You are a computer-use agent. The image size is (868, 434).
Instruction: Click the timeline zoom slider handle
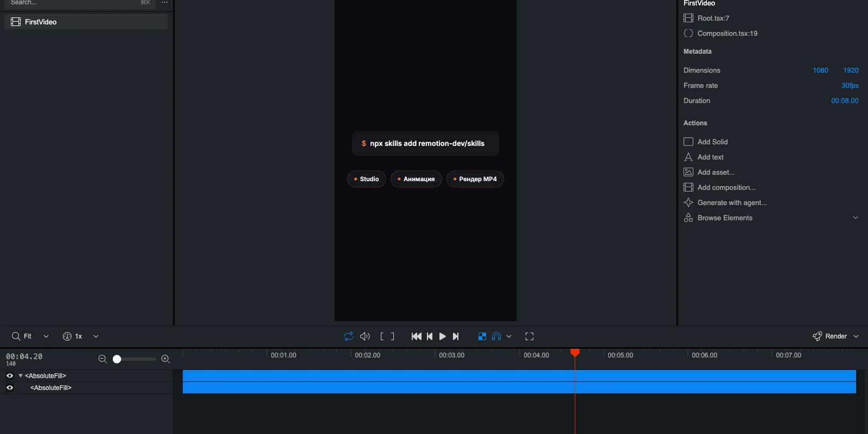(117, 359)
